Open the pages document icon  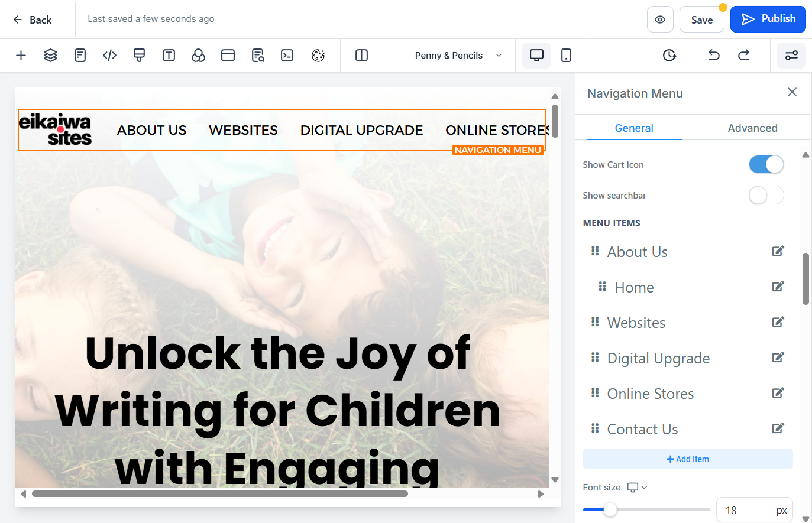[x=80, y=56]
